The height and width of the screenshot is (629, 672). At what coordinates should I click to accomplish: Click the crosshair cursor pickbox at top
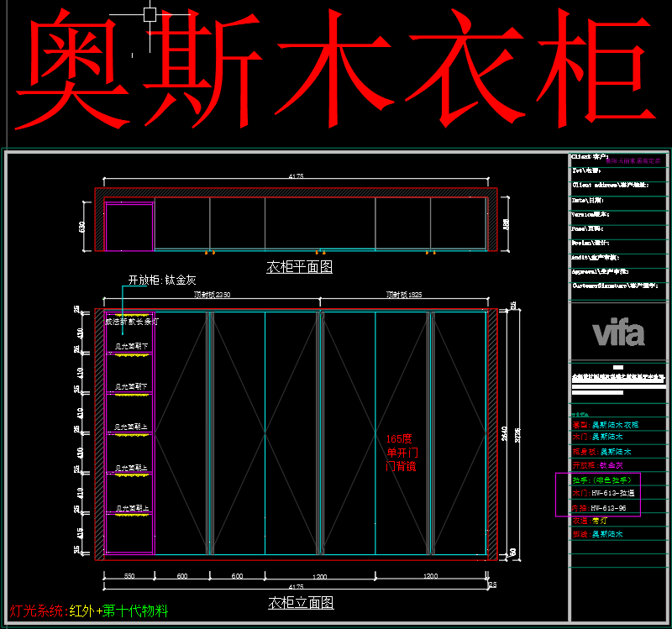[x=150, y=13]
